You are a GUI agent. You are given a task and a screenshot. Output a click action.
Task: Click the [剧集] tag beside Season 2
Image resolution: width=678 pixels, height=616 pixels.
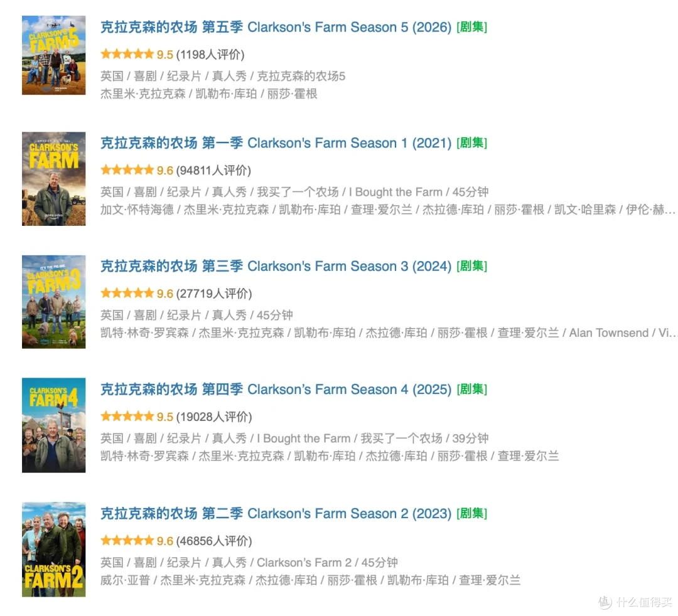[x=471, y=514]
